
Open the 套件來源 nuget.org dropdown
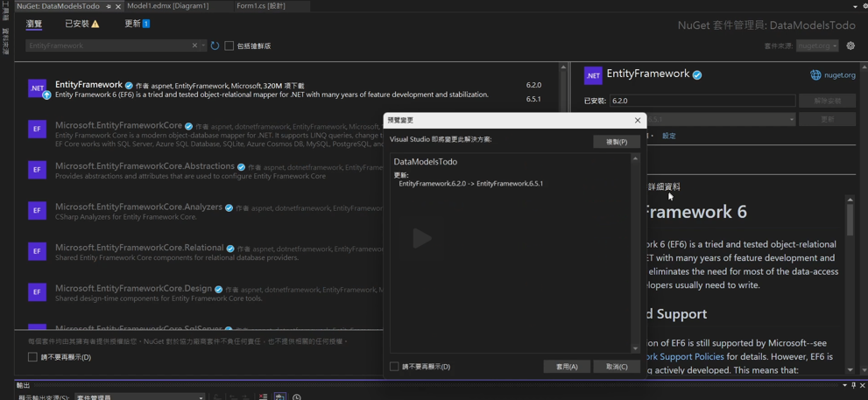tap(817, 46)
